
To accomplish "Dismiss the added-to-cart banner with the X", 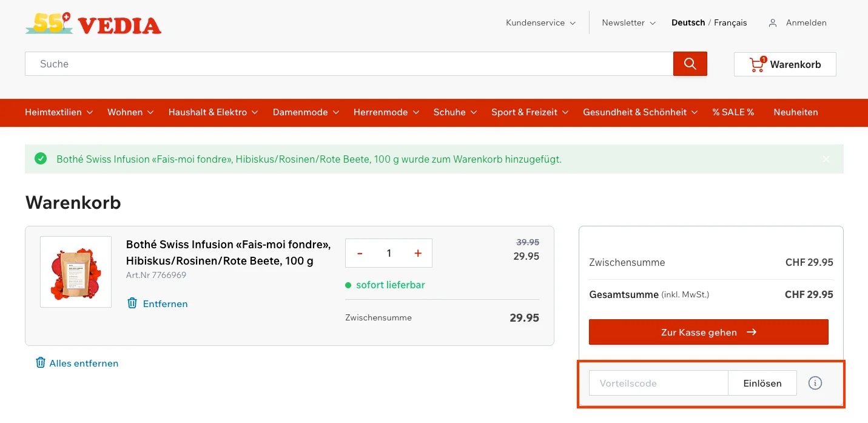I will click(826, 158).
